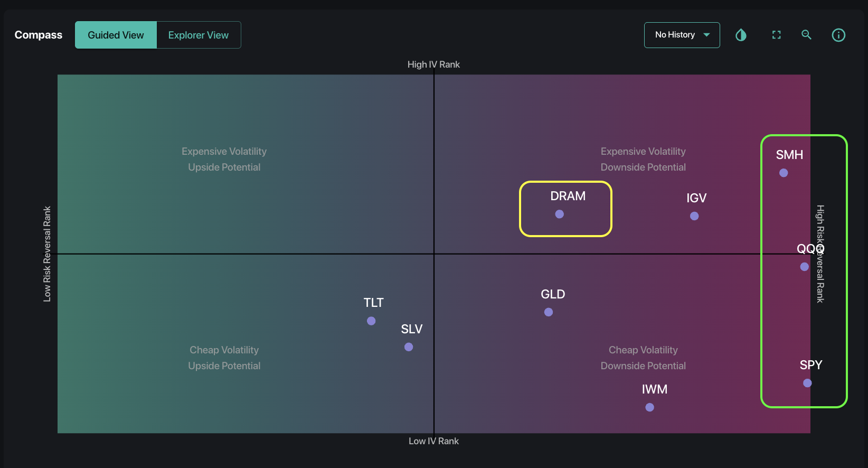Viewport: 868px width, 468px height.
Task: Open the magnifier search icon
Action: [806, 35]
